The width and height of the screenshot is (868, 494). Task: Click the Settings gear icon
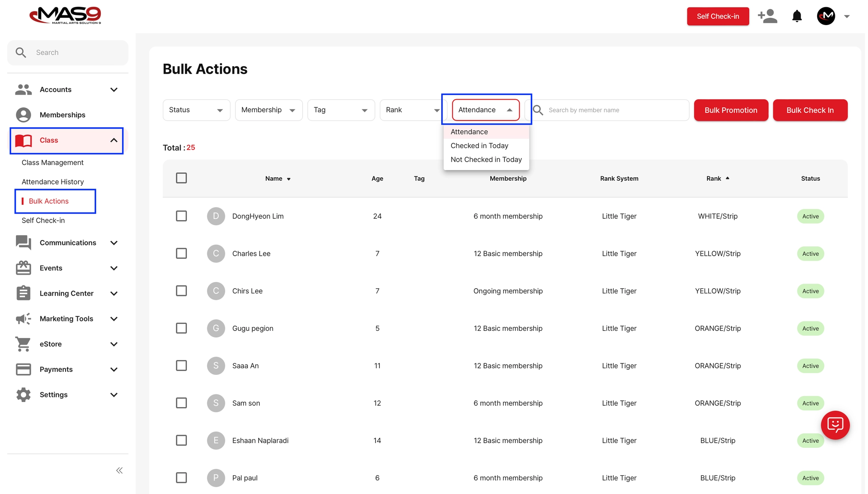(23, 395)
